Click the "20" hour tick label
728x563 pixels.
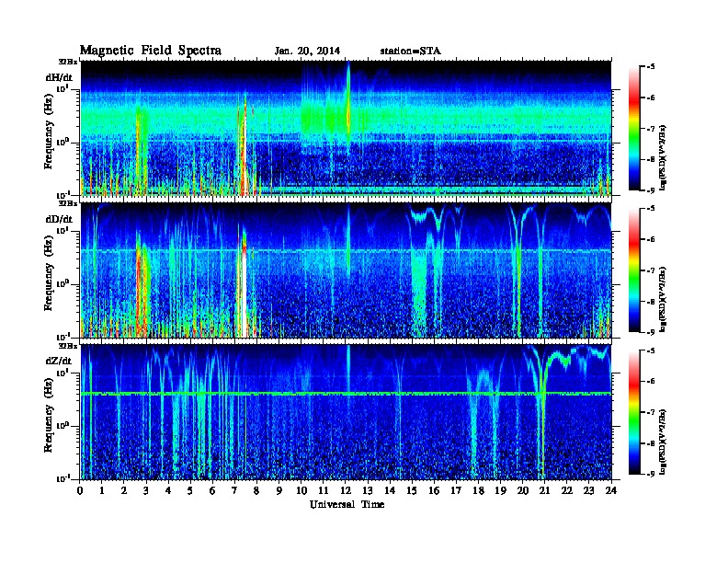(523, 491)
